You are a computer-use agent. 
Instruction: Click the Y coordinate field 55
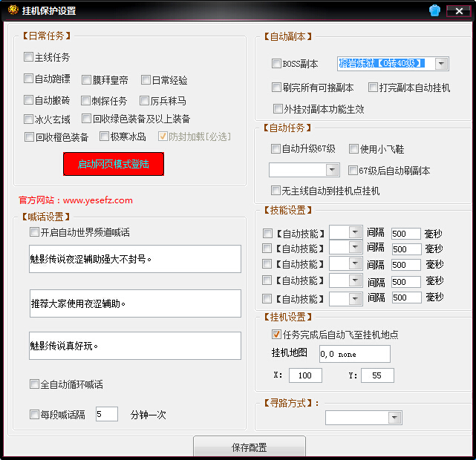pos(377,375)
